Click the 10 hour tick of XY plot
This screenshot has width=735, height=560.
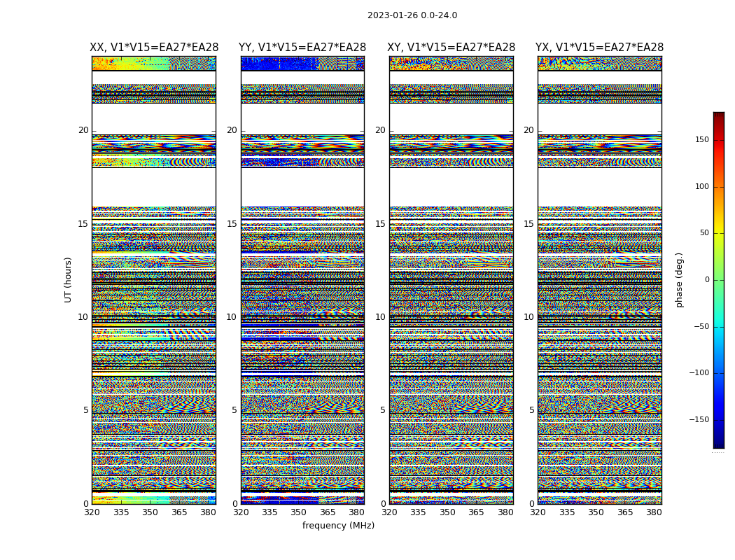click(380, 317)
